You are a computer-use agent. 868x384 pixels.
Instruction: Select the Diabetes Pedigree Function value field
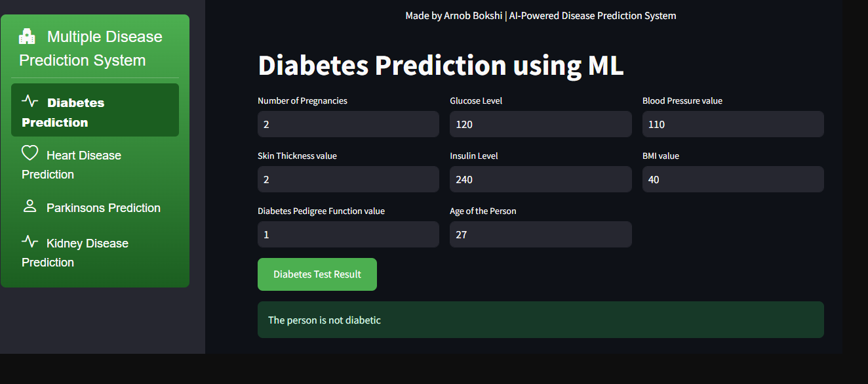348,234
